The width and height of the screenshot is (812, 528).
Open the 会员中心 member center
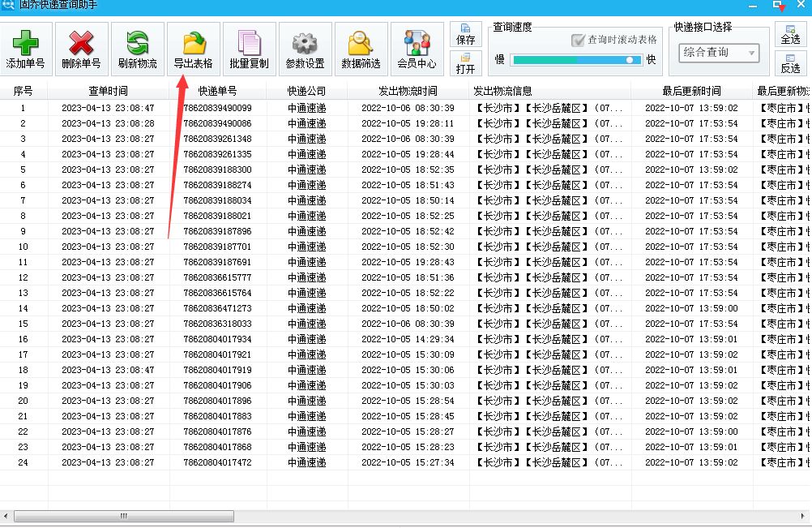pos(417,48)
